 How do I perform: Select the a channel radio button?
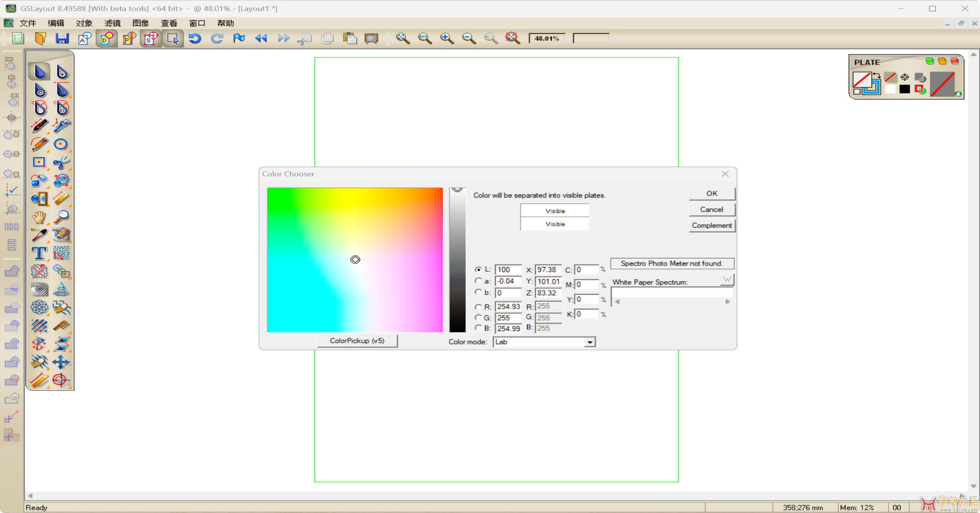(478, 281)
